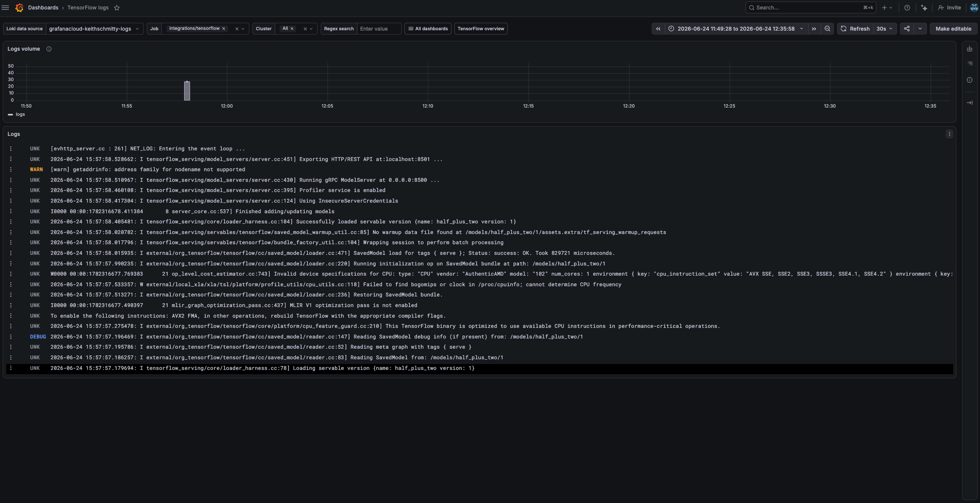Click the Make editable button
The image size is (980, 503).
pyautogui.click(x=953, y=29)
